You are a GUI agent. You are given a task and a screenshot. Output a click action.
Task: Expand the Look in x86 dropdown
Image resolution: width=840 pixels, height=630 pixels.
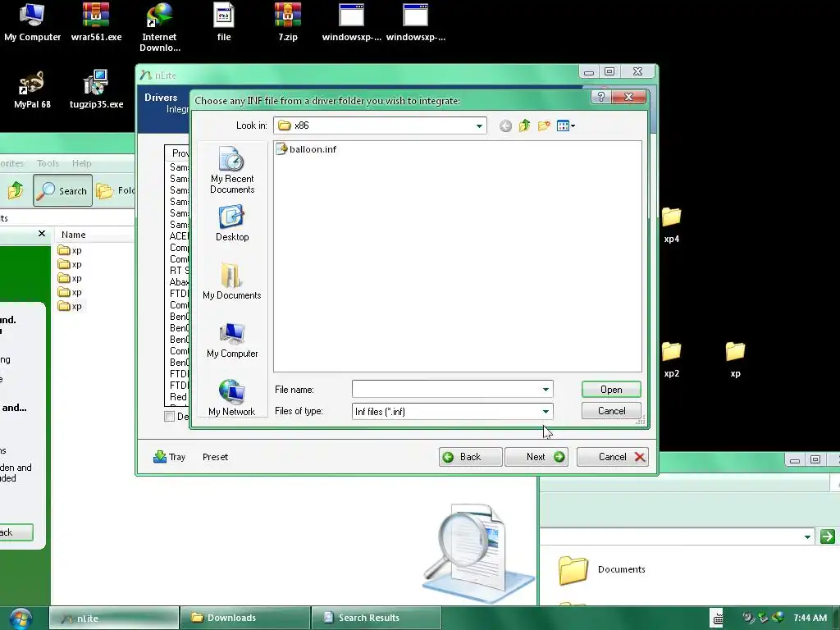tap(479, 126)
